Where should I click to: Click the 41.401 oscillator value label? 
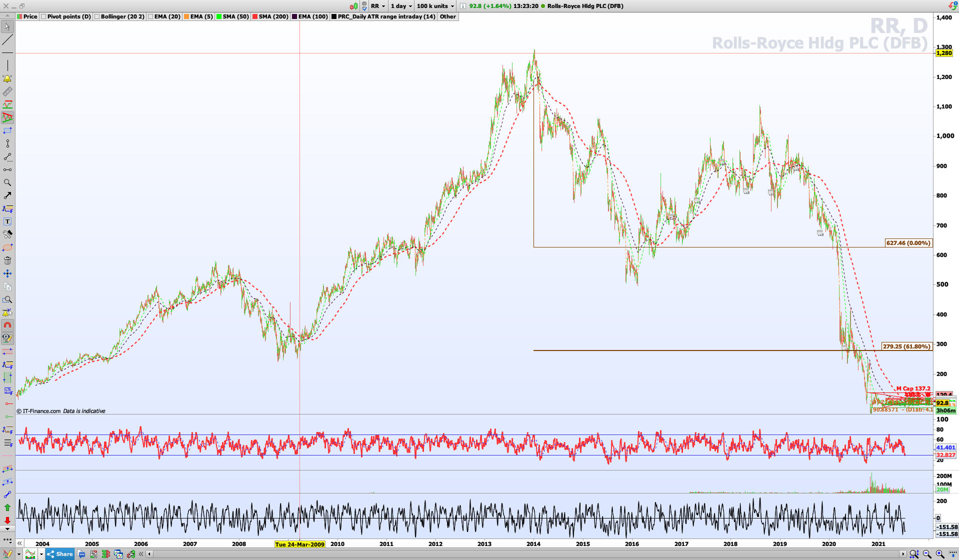pyautogui.click(x=946, y=447)
